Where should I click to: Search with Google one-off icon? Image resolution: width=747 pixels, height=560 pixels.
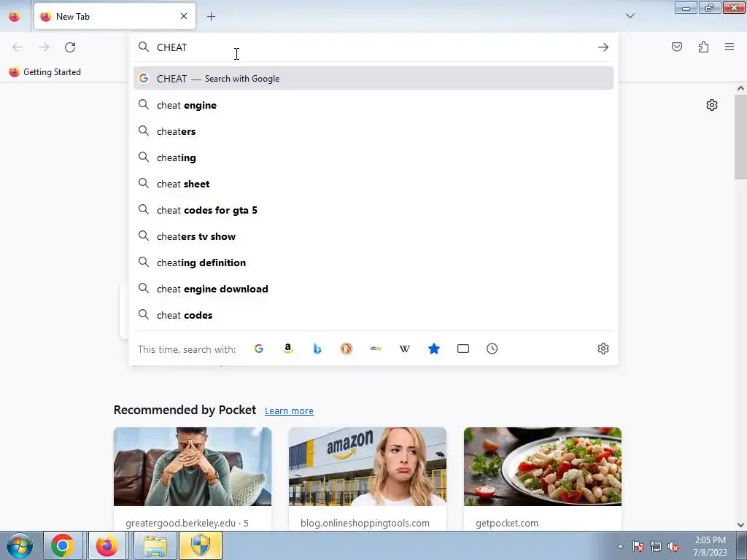point(259,349)
